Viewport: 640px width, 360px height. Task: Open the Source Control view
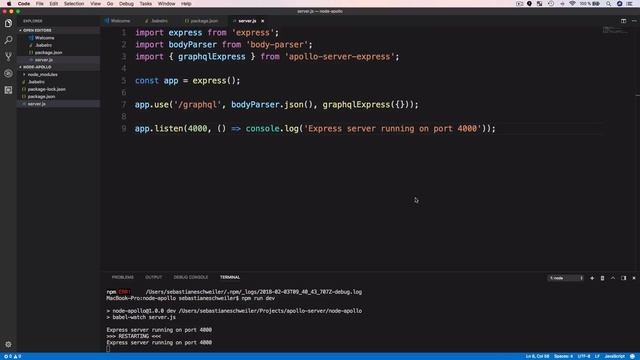8,57
